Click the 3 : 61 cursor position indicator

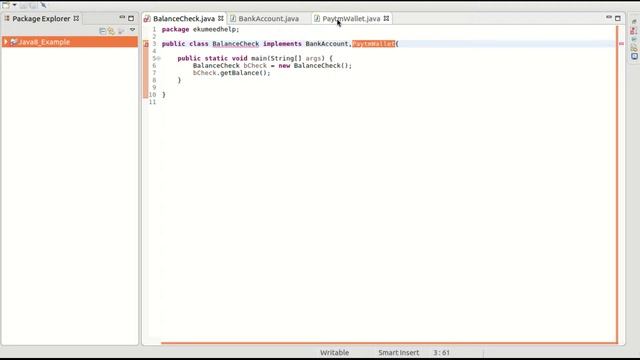tap(441, 353)
